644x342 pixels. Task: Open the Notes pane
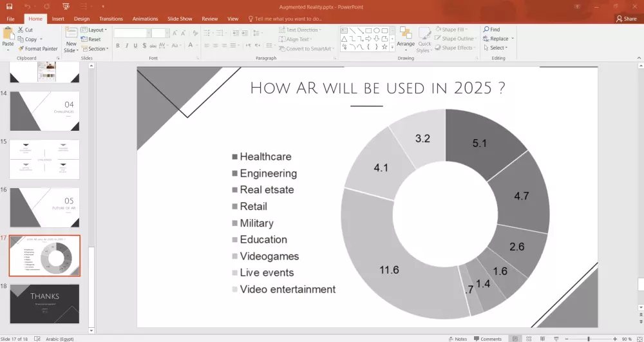[458, 339]
